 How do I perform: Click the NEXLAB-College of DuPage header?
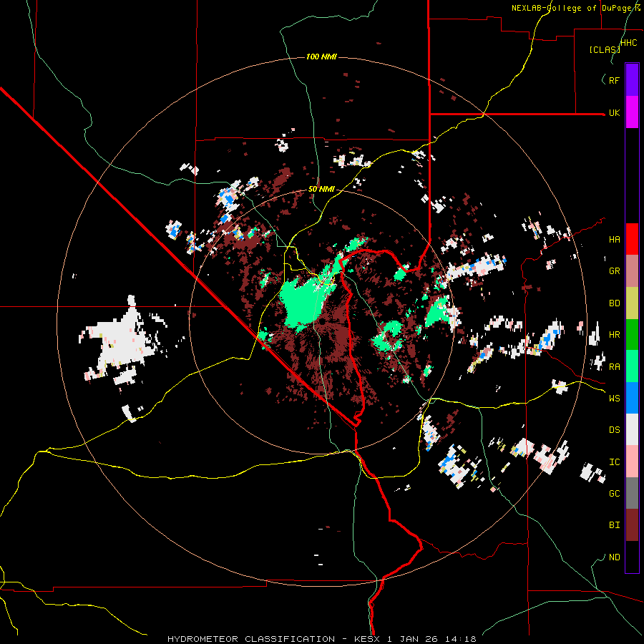(x=575, y=8)
